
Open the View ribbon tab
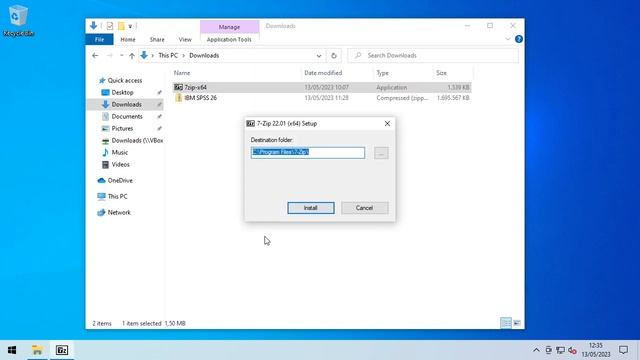185,40
